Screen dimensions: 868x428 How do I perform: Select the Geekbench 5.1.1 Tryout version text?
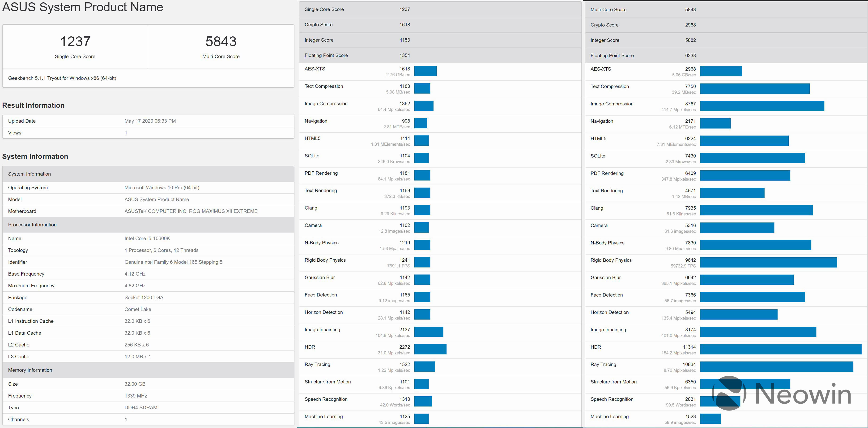62,78
